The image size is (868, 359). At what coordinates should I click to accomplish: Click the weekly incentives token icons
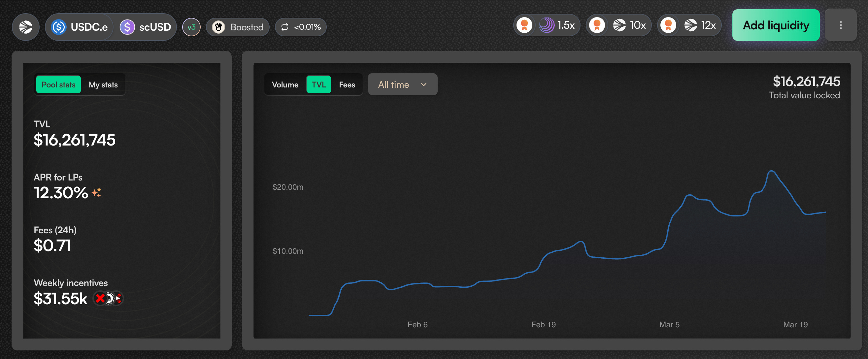[108, 298]
